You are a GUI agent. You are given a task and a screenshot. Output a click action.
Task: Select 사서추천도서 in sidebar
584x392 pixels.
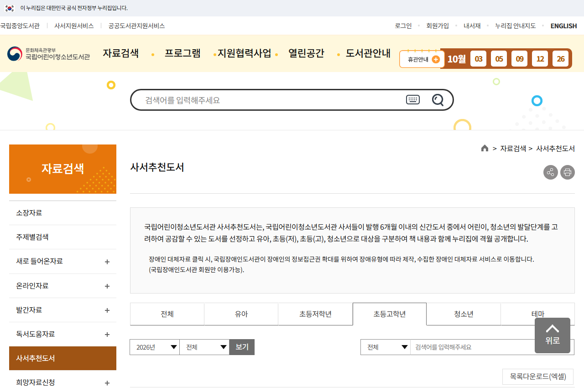(x=63, y=358)
